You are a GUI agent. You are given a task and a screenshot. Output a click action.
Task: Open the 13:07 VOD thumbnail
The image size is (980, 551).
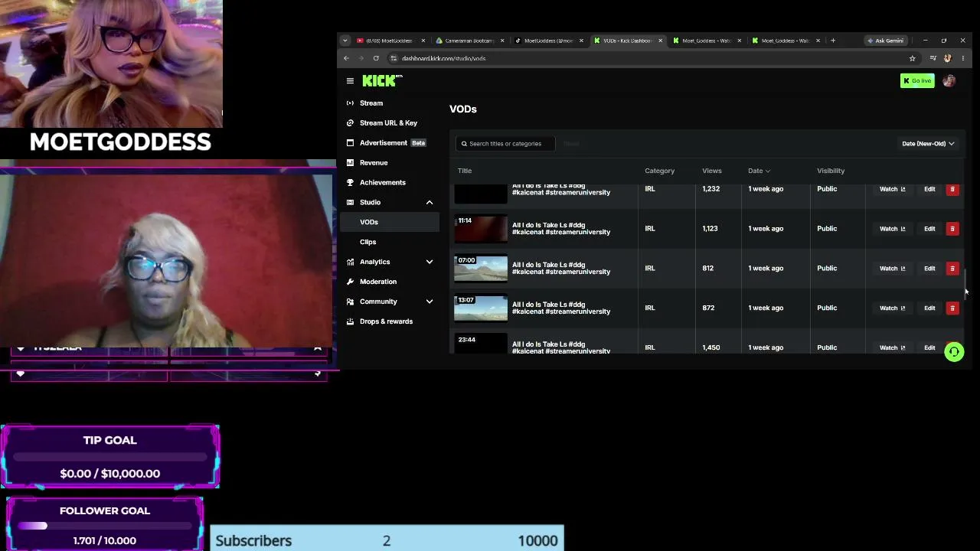[481, 308]
